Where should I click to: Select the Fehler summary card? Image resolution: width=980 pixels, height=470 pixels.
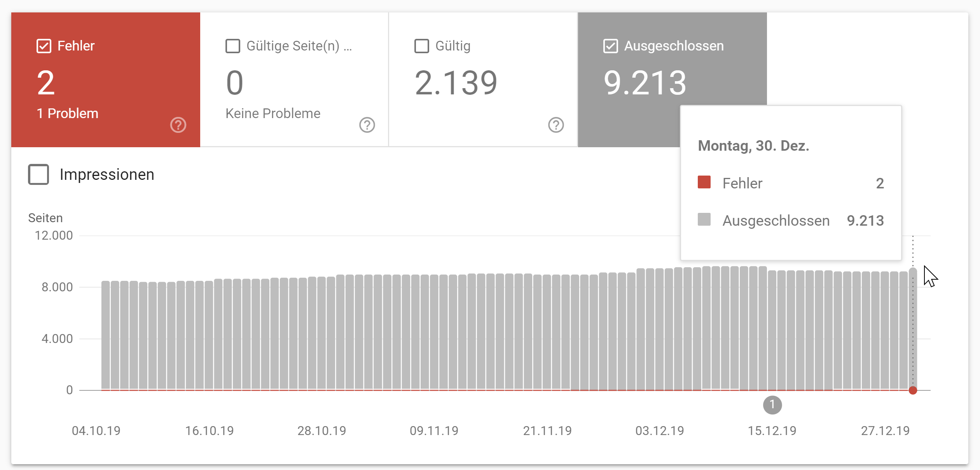105,78
